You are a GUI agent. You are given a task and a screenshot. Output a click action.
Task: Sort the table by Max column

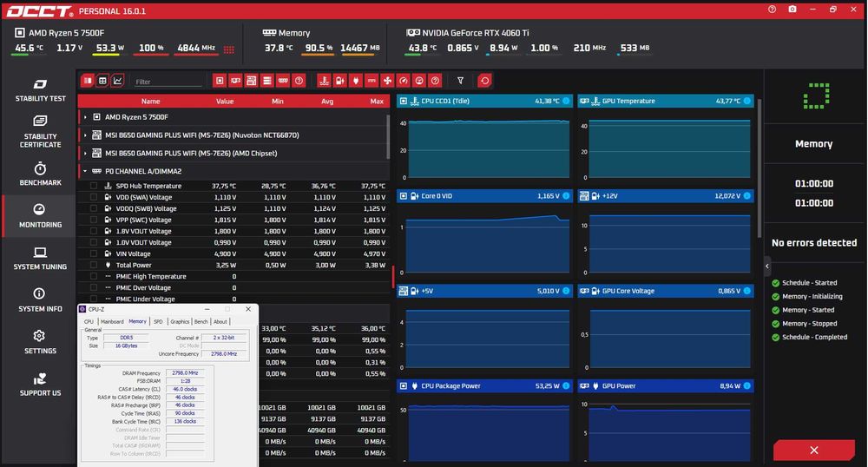[x=377, y=102]
